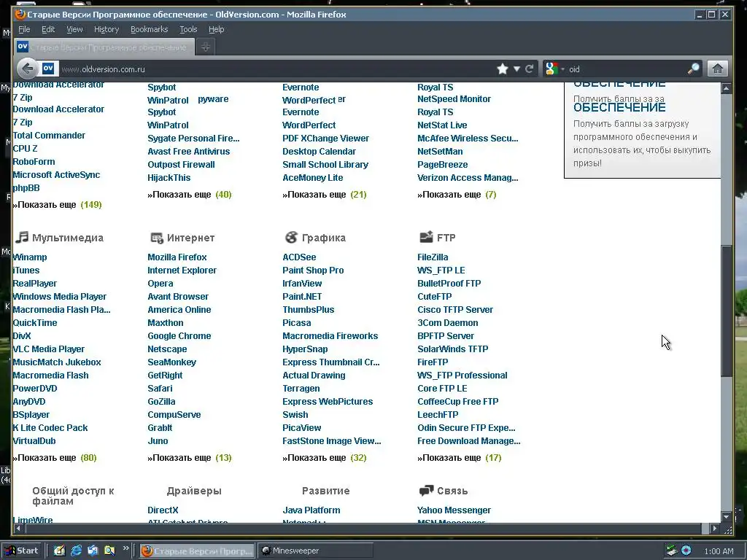Viewport: 747px width, 560px height.
Task: Click the 1:00 AM taskbar clock
Action: click(x=719, y=551)
